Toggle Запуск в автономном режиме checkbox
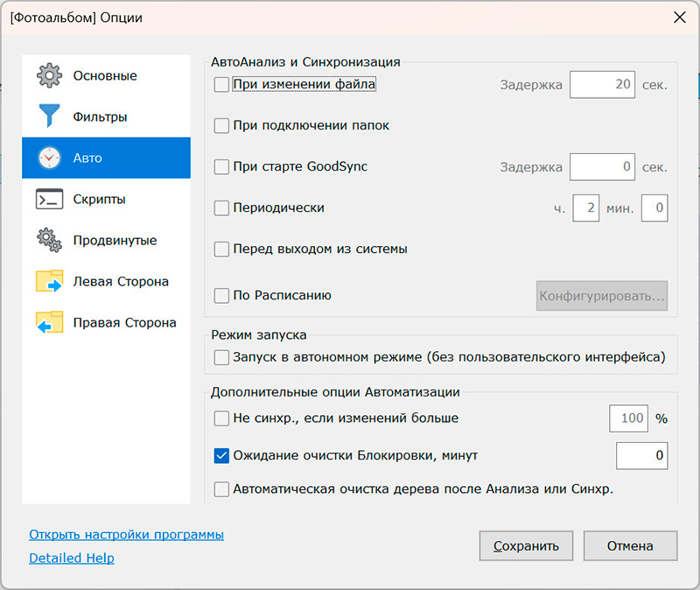This screenshot has height=590, width=700. (x=221, y=357)
